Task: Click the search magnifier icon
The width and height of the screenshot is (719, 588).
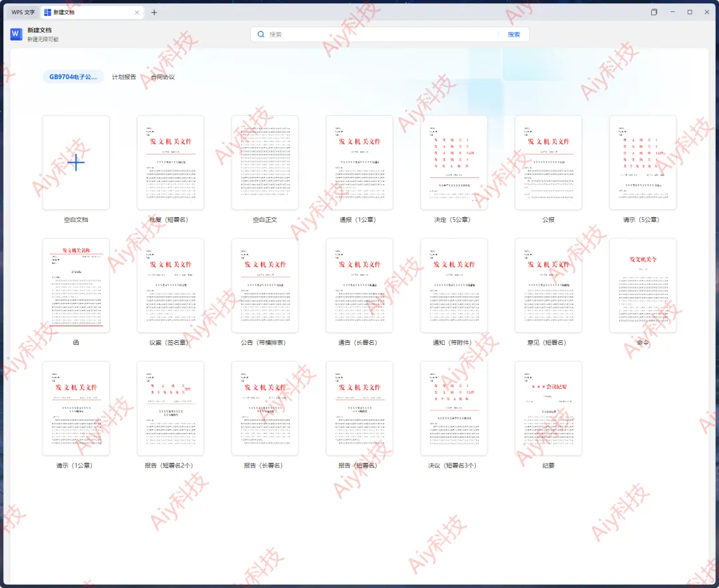Action: click(261, 35)
